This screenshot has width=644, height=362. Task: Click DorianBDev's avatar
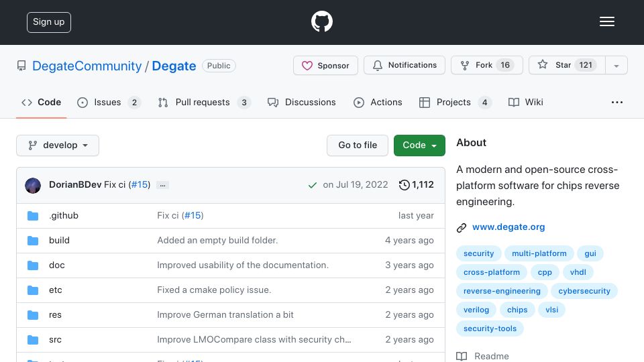[33, 186]
